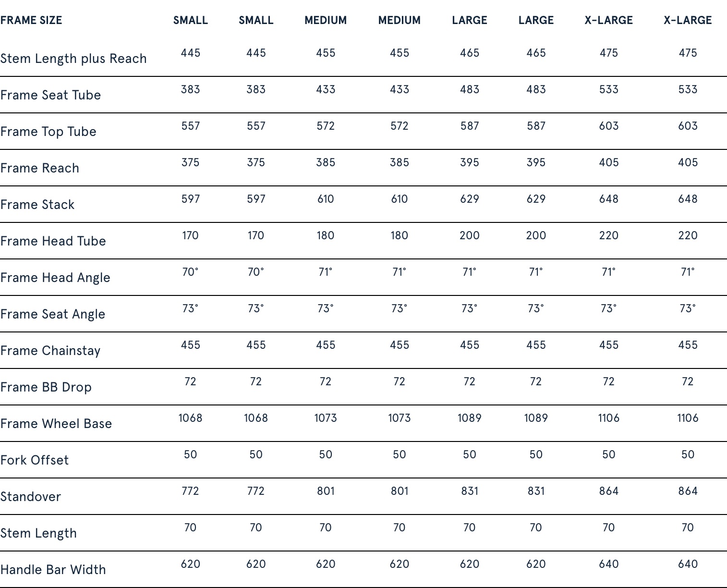Viewport: 727px width, 588px height.
Task: Select the Handle Bar Width row label
Action: tap(53, 570)
